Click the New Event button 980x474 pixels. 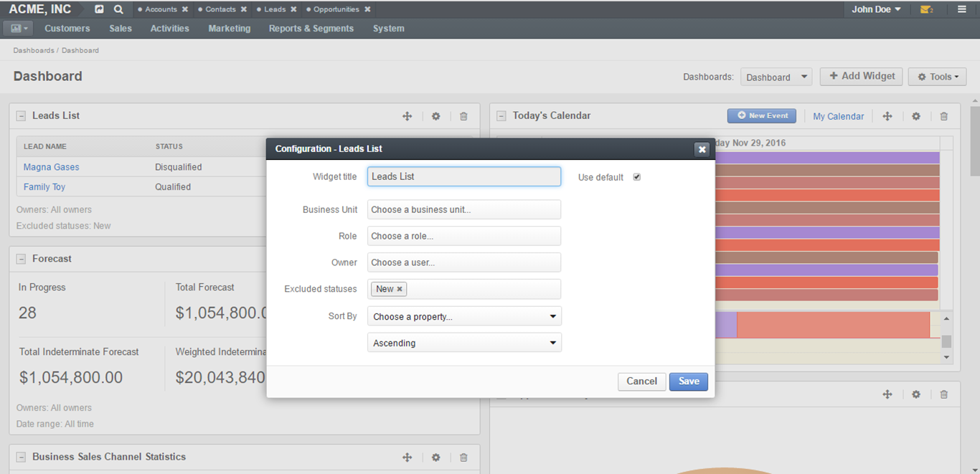[x=762, y=115]
